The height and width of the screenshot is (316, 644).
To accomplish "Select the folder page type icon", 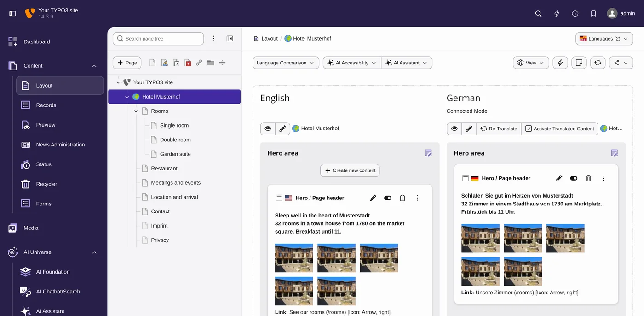I will click(211, 63).
